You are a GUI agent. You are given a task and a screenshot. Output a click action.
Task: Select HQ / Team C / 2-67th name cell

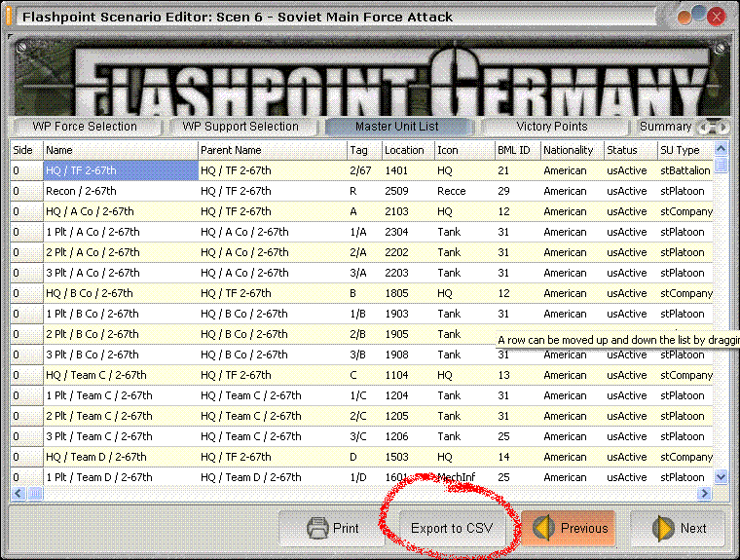(x=121, y=375)
